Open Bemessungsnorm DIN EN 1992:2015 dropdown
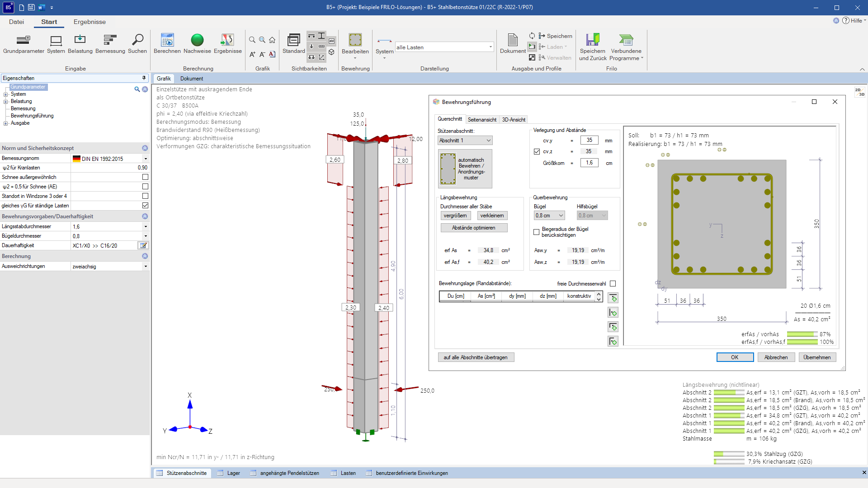Viewport: 868px width, 488px height. 146,159
